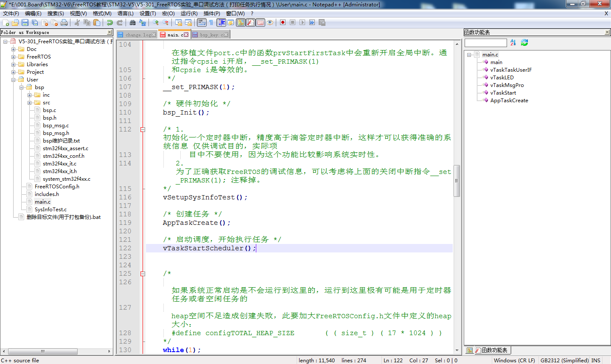Collapse main.c node in function list
611x364 pixels.
pyautogui.click(x=469, y=55)
